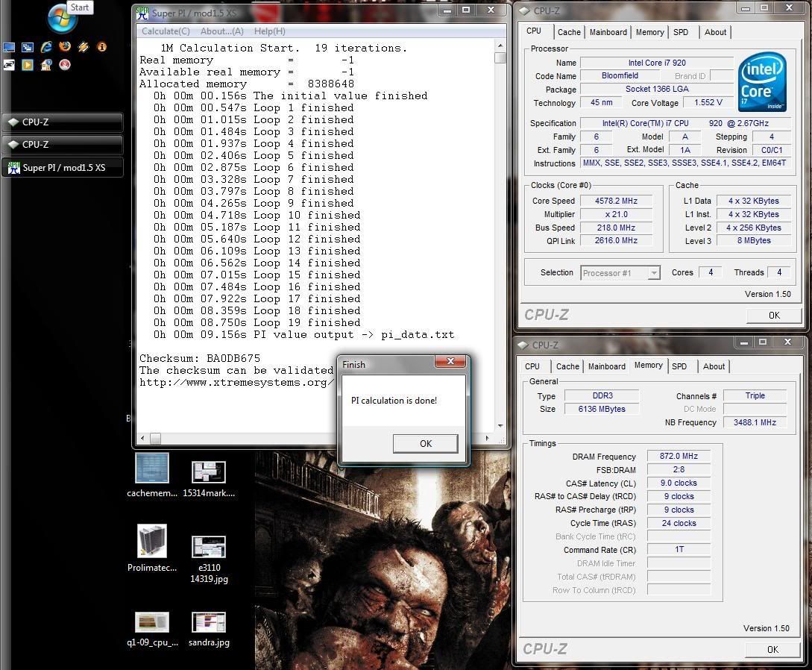Screen dimensions: 812x670
Task: Click the 'Loop 19 finished' line in Super PI
Action: click(256, 323)
